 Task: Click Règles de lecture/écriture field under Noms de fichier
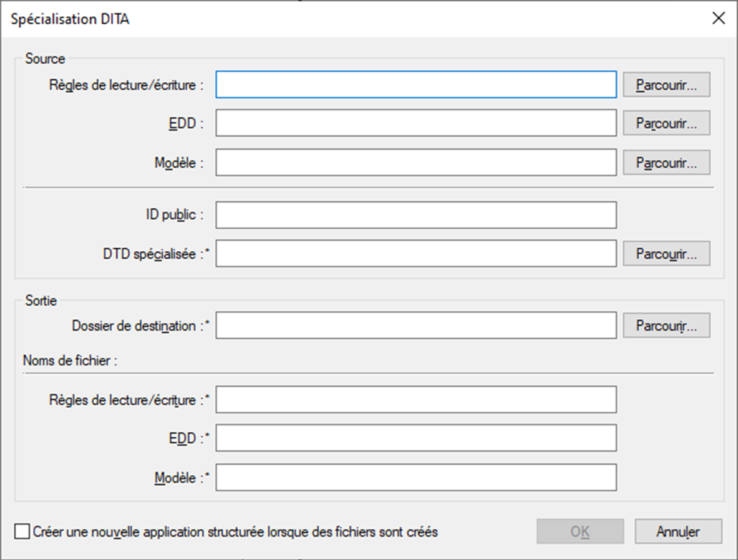click(x=416, y=400)
